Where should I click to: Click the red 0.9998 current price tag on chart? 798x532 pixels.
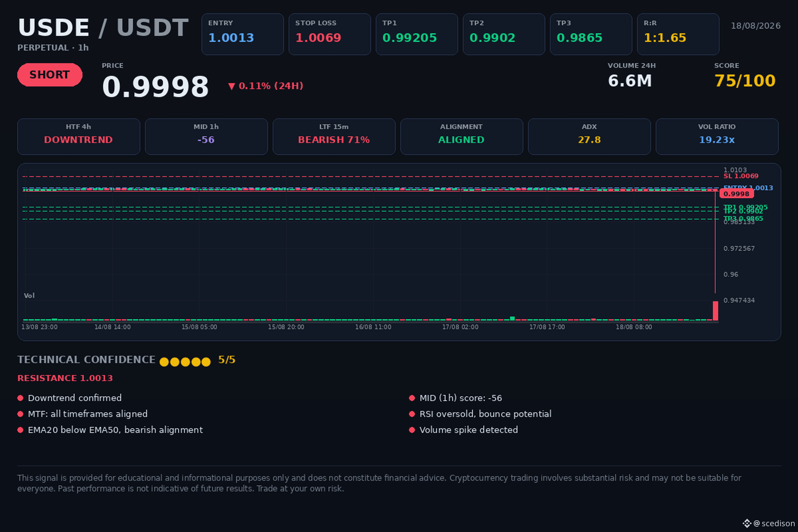pyautogui.click(x=736, y=194)
